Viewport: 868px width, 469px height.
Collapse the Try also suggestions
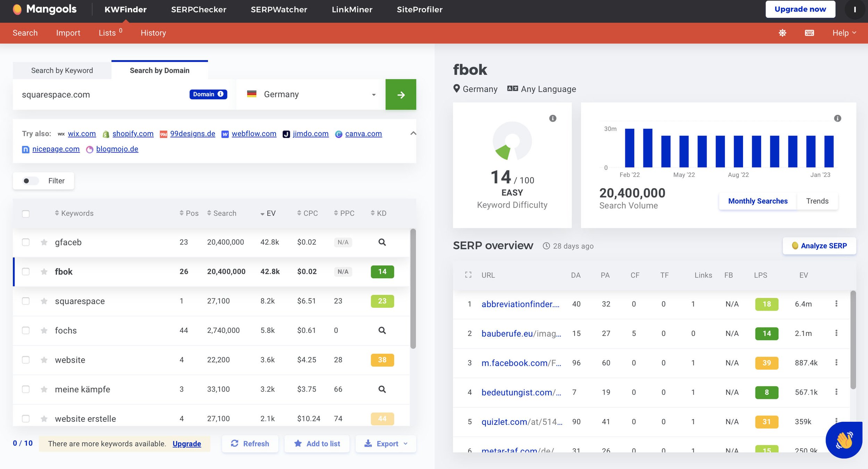(413, 133)
